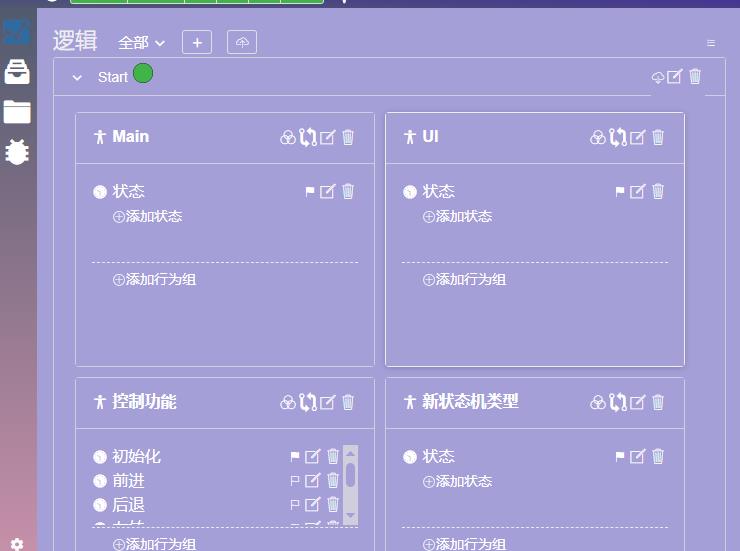Click the green Start status circle
740x551 pixels.
pyautogui.click(x=143, y=73)
